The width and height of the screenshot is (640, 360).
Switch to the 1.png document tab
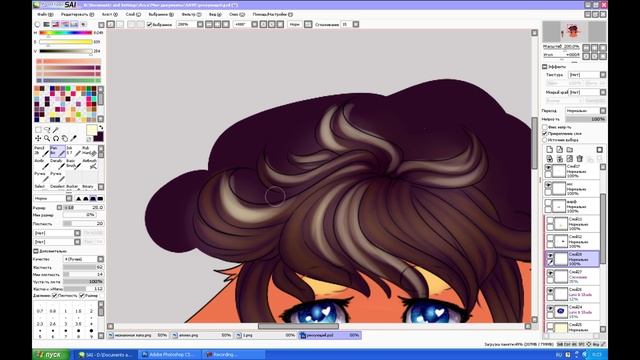[266, 335]
